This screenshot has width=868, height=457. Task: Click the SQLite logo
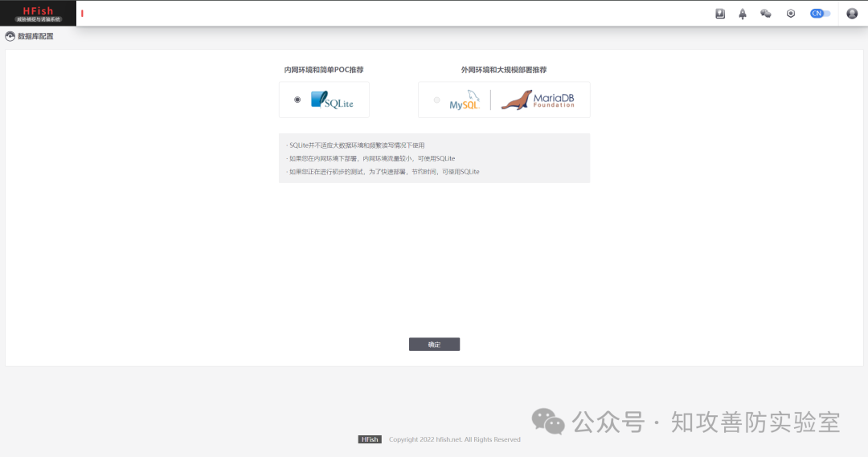pos(332,100)
